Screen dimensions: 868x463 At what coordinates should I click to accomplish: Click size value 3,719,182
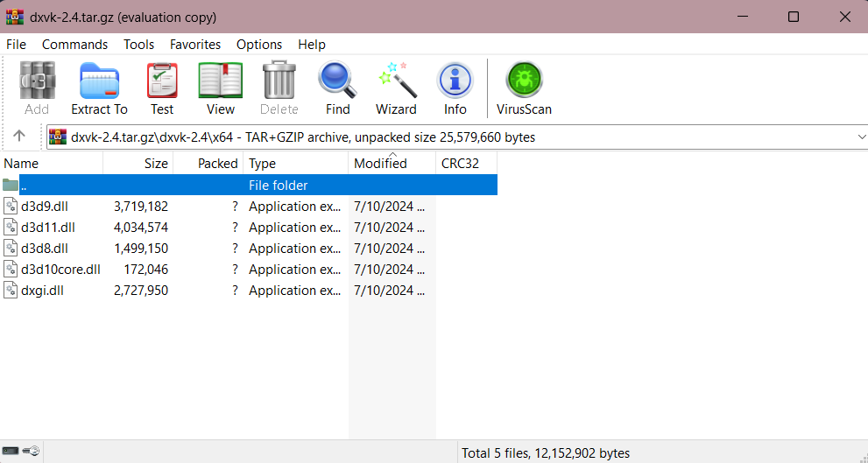point(141,207)
